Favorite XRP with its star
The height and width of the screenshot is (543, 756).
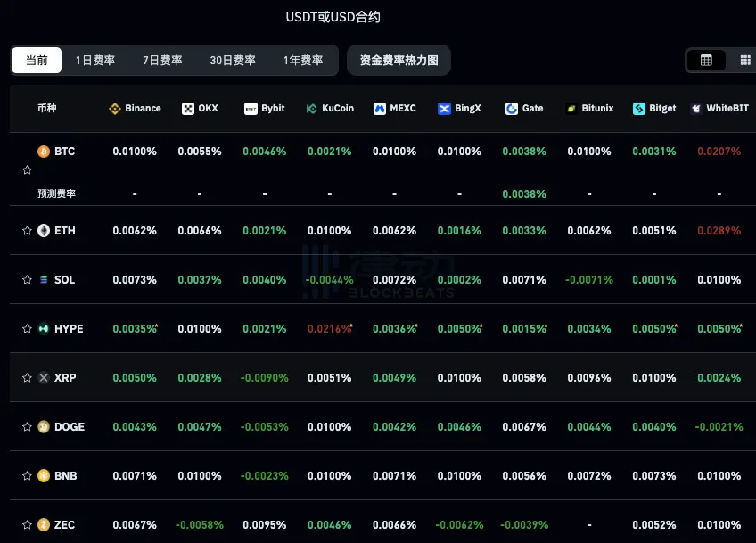(x=27, y=377)
